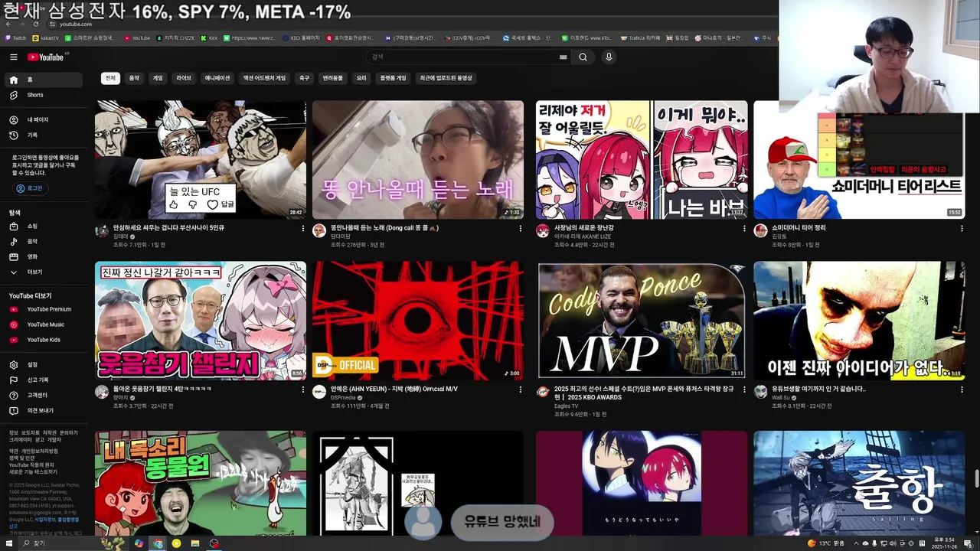
Task: Select the 애니메이션 filter chip
Action: [x=217, y=78]
